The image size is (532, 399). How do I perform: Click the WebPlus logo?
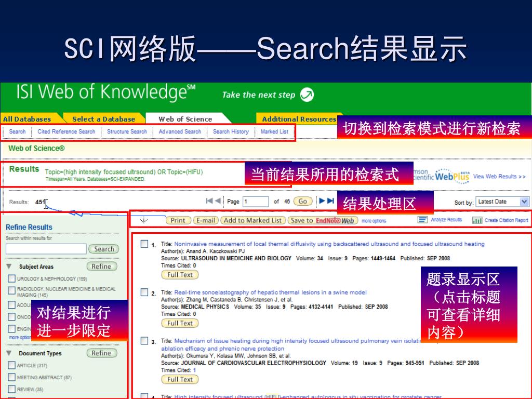coord(452,176)
